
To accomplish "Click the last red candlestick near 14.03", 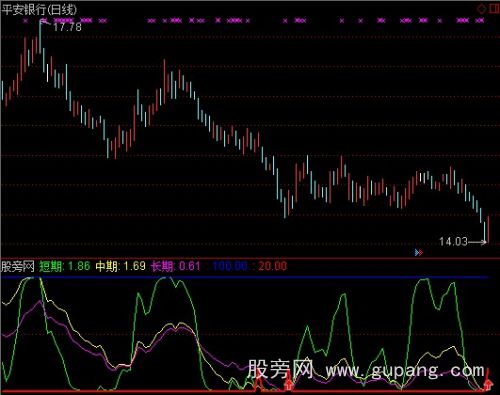I will tap(488, 228).
